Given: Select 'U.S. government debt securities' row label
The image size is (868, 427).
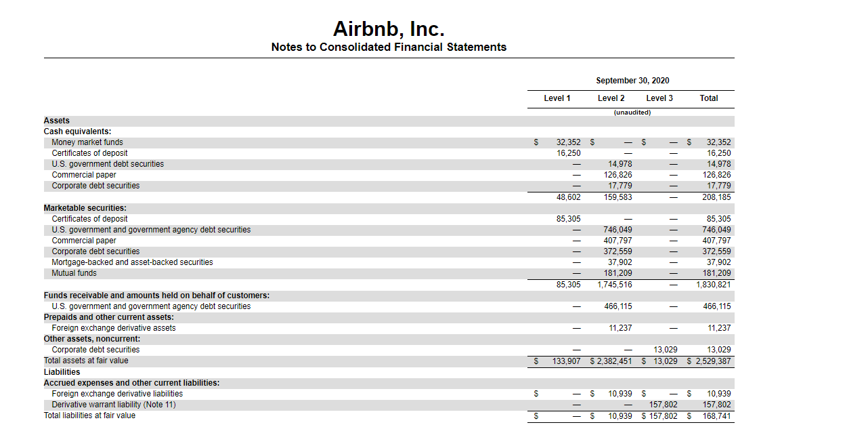Looking at the screenshot, I should click(x=108, y=164).
